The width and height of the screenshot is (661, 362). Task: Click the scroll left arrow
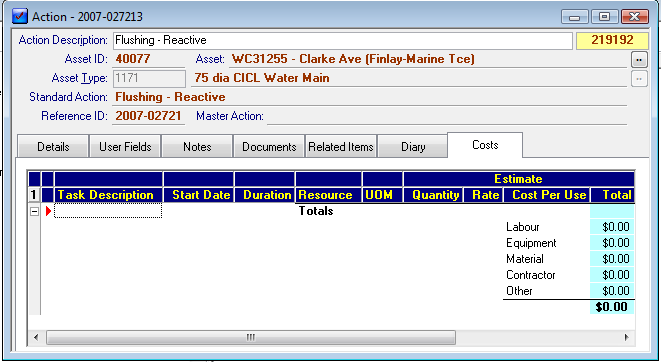tap(36, 338)
